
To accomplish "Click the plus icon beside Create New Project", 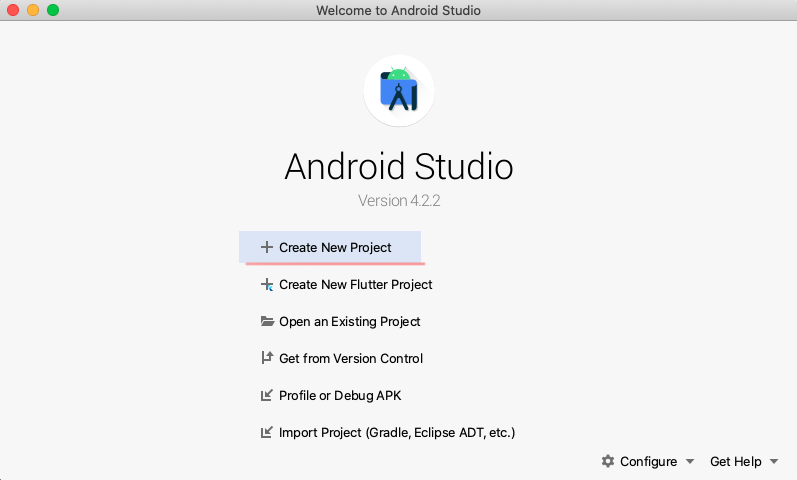I will (267, 247).
